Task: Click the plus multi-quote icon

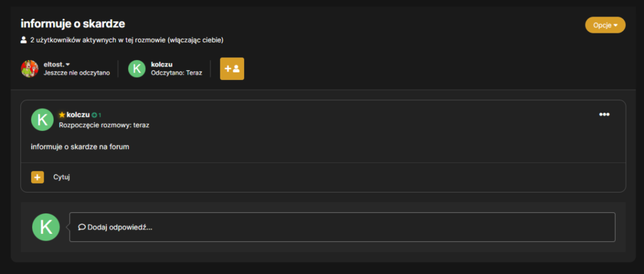Action: (x=37, y=177)
